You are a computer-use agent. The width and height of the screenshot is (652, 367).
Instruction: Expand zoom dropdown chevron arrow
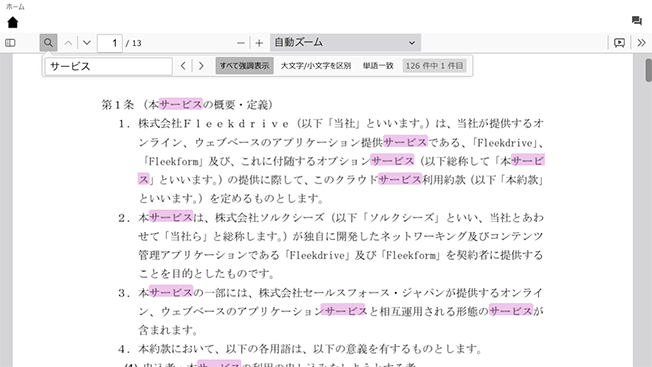(x=412, y=43)
